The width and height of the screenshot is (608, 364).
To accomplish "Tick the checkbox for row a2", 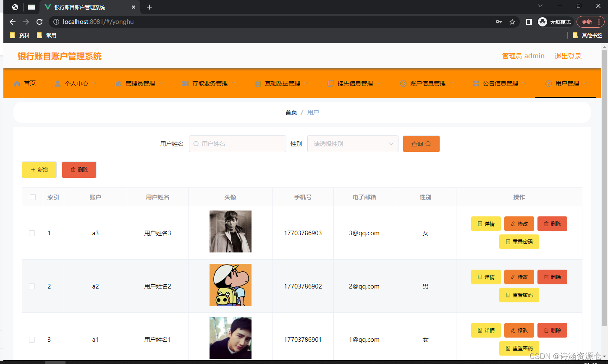I will [x=32, y=286].
